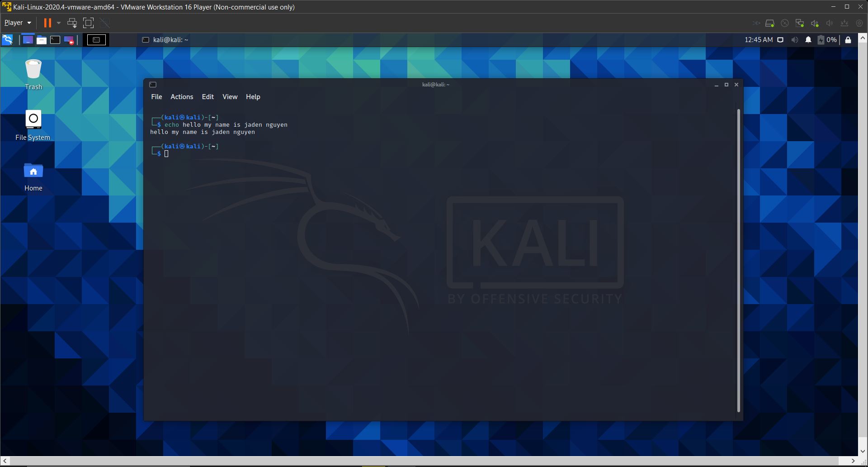This screenshot has width=868, height=467.
Task: Click the kali@kali: ~ taskbar window button
Action: (165, 40)
